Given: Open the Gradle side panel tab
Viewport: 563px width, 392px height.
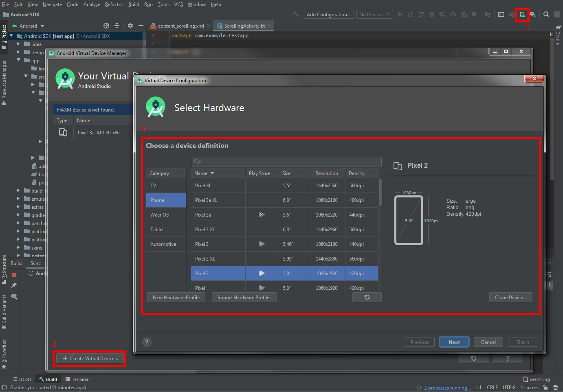Looking at the screenshot, I should tap(558, 35).
